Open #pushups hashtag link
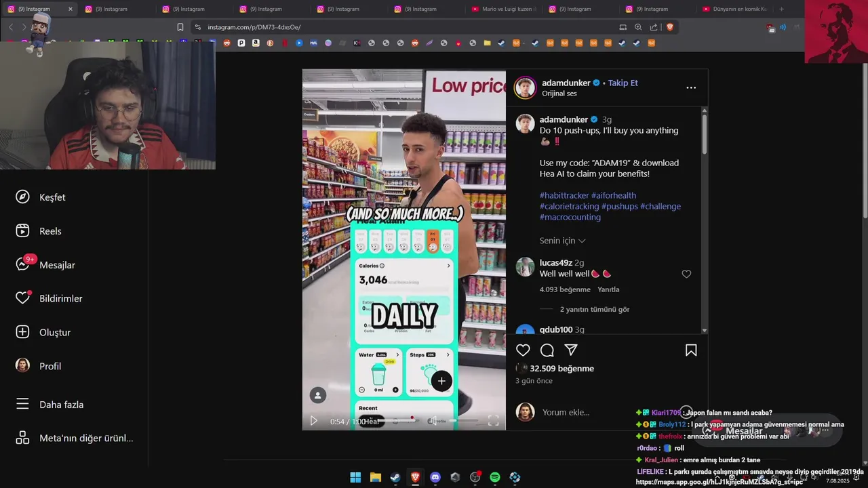The height and width of the screenshot is (488, 868). click(619, 206)
